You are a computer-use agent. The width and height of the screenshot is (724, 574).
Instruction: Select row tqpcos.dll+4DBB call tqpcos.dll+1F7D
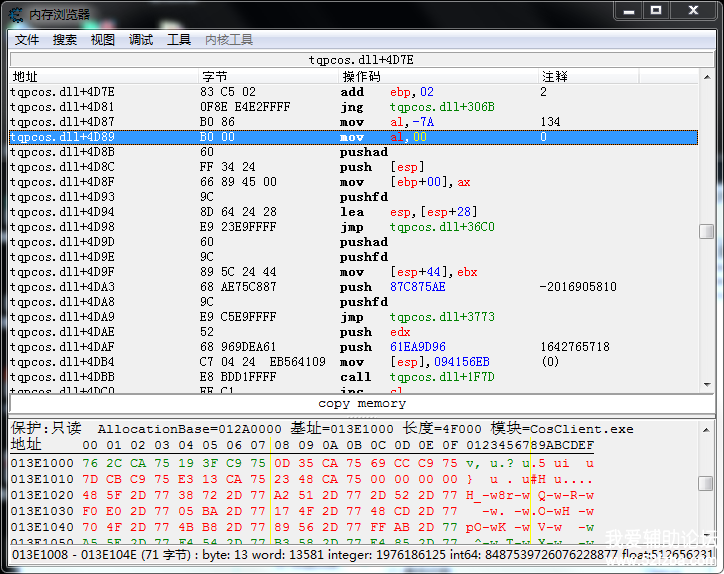point(353,377)
